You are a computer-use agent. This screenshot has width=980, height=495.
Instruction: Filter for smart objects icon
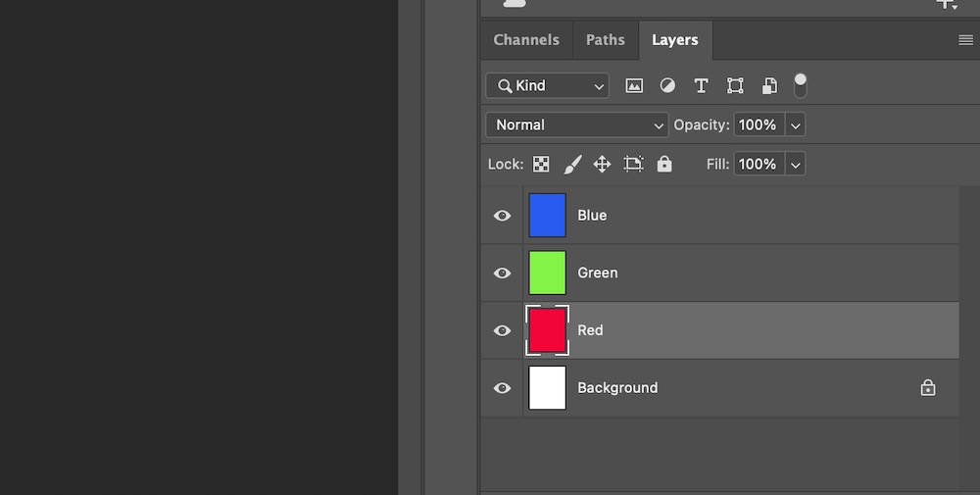click(769, 86)
